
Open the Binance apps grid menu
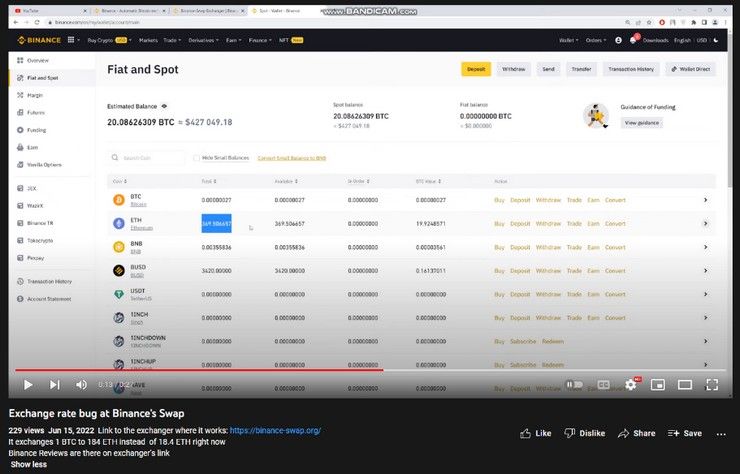click(x=71, y=40)
